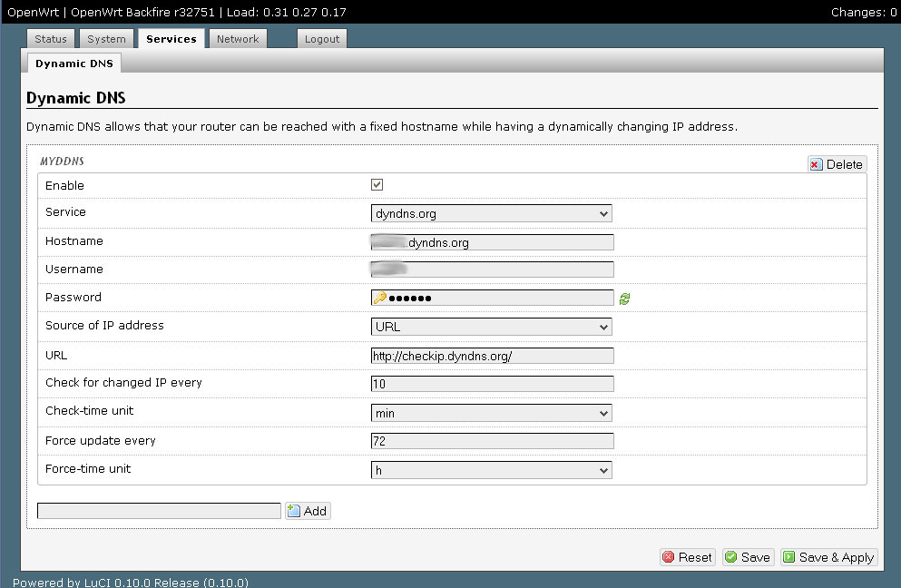Click the Save button
This screenshot has height=588, width=901.
click(748, 557)
